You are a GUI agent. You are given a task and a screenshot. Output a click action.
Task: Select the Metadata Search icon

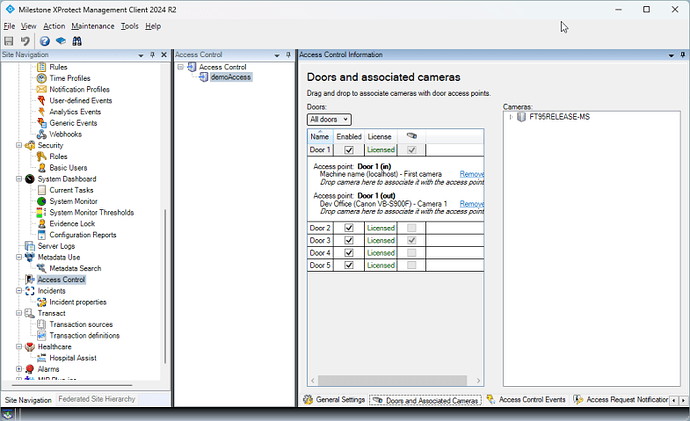(x=41, y=268)
